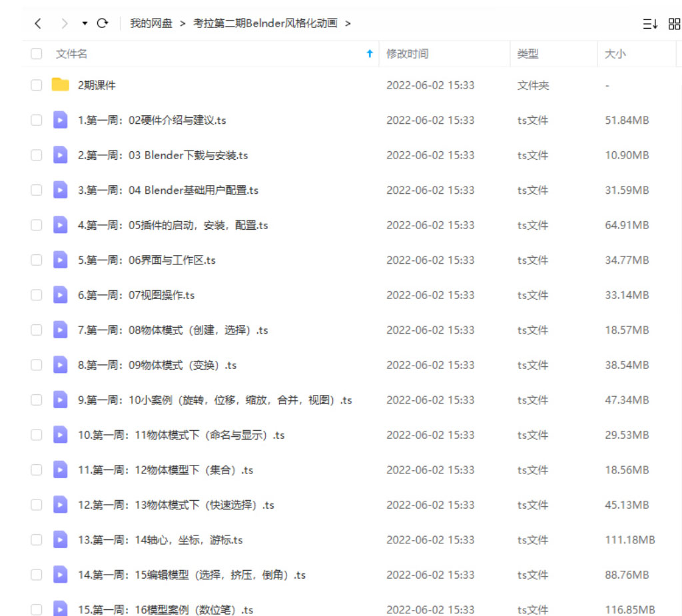
Task: Click the 文件夹 type cell
Action: click(533, 85)
